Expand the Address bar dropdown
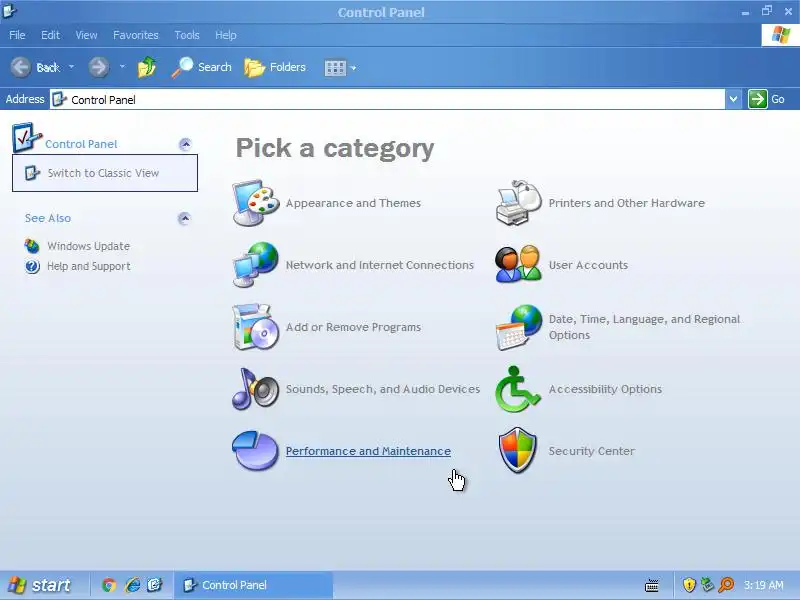Image resolution: width=800 pixels, height=600 pixels. click(733, 99)
